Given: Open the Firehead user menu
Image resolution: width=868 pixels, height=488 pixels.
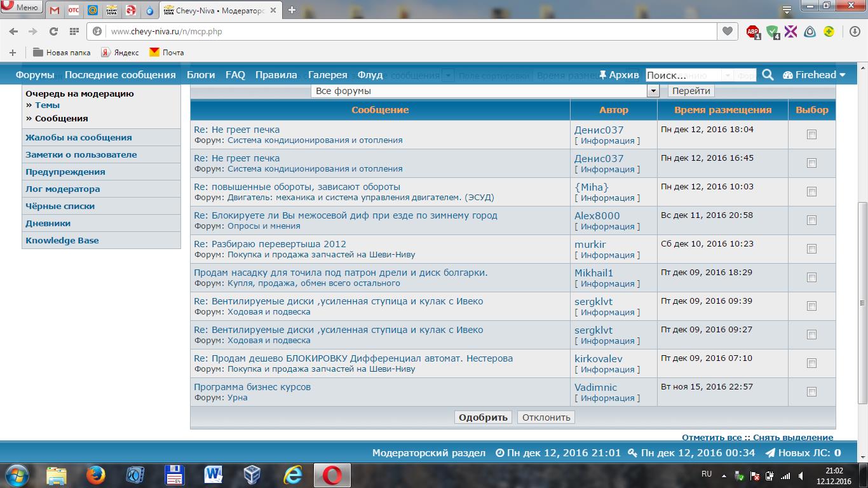Looking at the screenshot, I should coord(815,75).
